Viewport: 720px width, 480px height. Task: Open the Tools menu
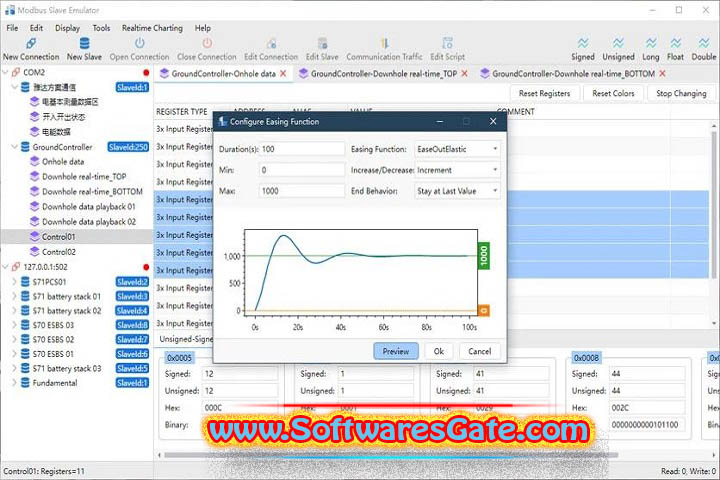click(101, 28)
